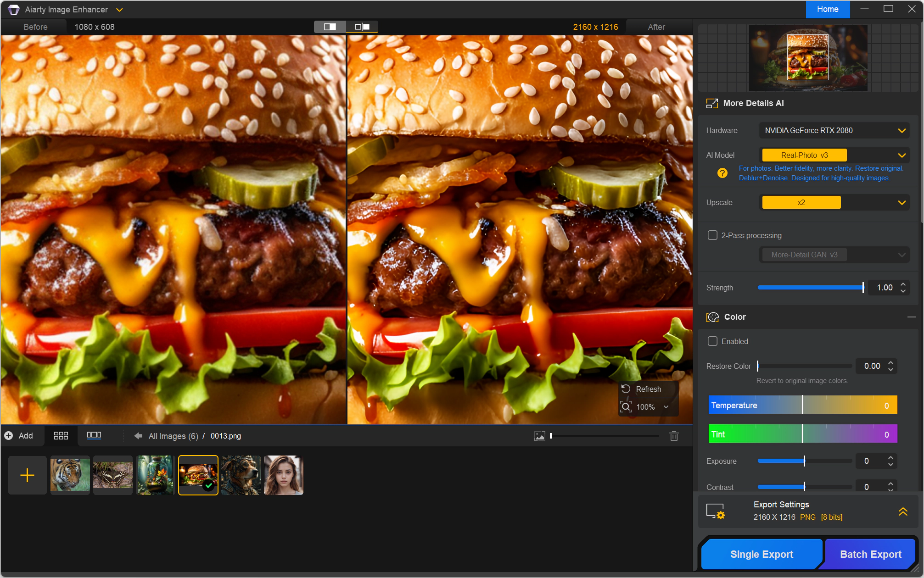924x578 pixels.
Task: Open the Home tab
Action: click(827, 9)
